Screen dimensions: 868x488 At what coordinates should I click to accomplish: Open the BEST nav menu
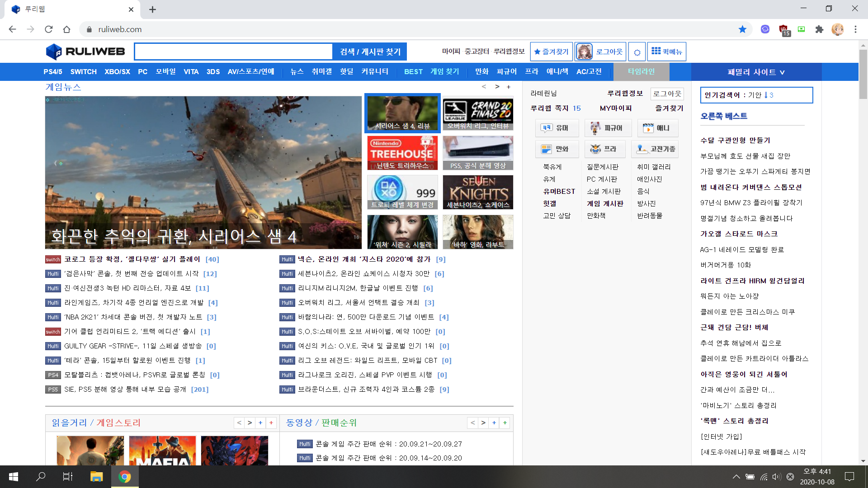413,72
